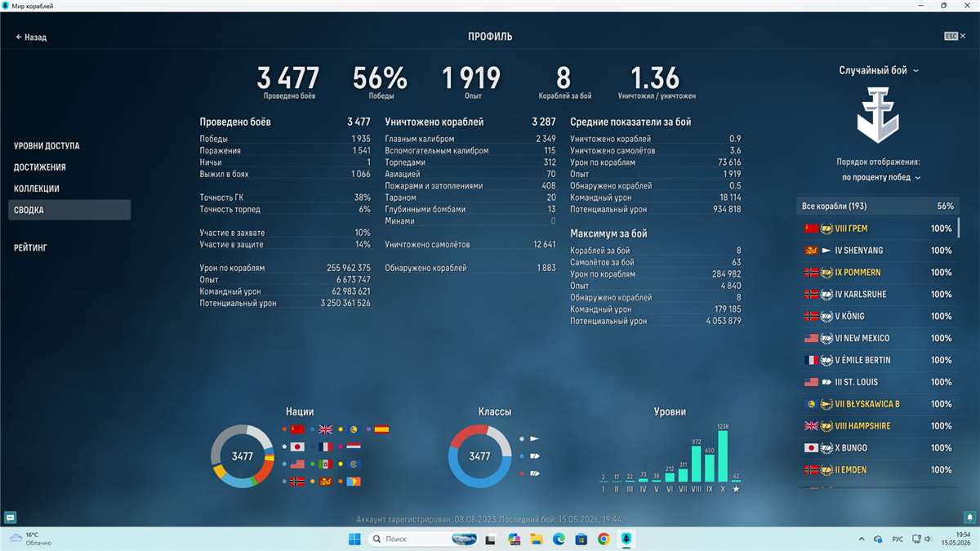Screen dimensions: 980x551
Task: Select the Все корабли (193) row
Action: [x=878, y=207]
